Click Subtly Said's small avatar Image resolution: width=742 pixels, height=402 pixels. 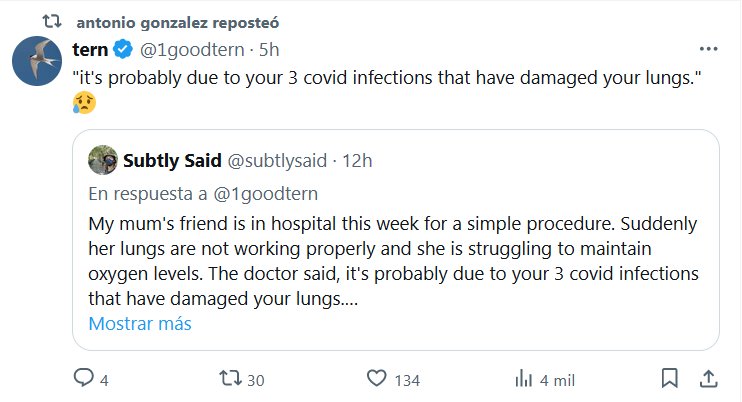pyautogui.click(x=101, y=160)
